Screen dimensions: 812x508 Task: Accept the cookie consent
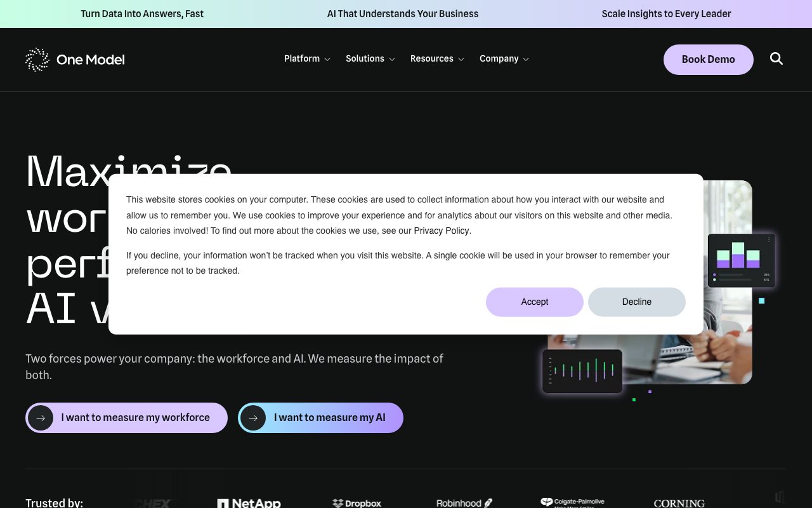(535, 302)
